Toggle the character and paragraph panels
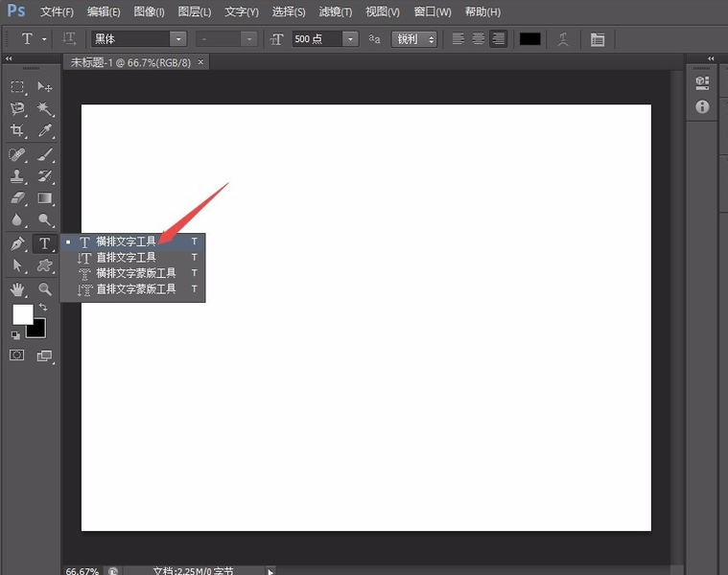Image resolution: width=728 pixels, height=575 pixels. [x=598, y=39]
